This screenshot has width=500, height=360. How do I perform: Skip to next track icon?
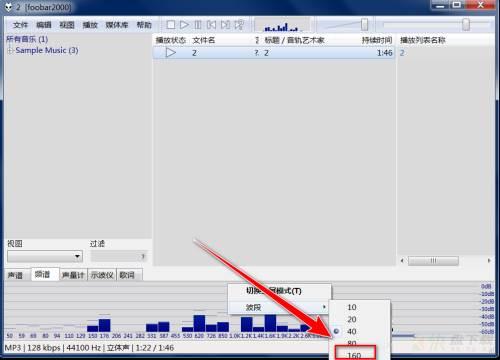(x=225, y=25)
